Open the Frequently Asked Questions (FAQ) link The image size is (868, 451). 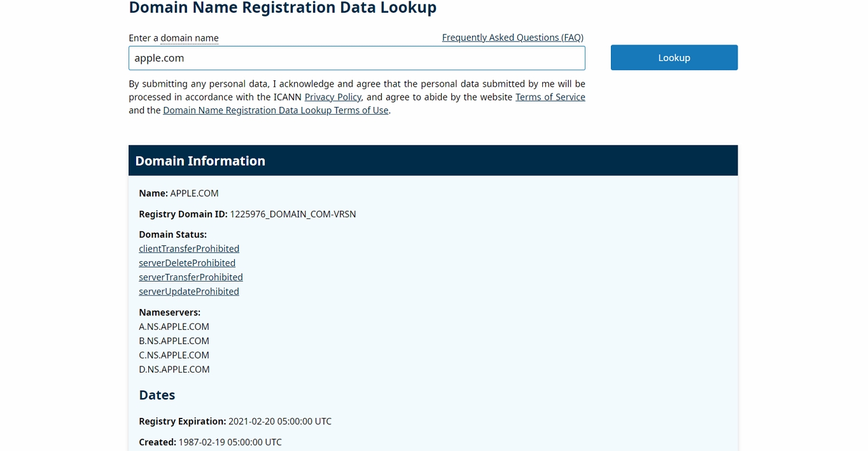[x=512, y=38]
